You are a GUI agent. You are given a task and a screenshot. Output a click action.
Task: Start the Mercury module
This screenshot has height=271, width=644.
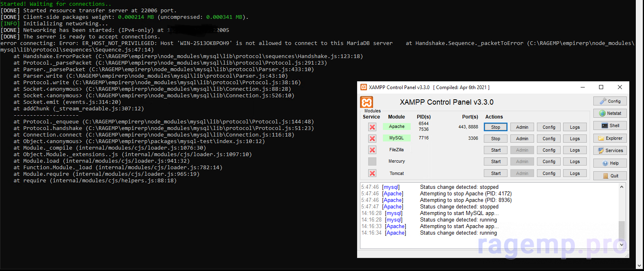pos(496,161)
